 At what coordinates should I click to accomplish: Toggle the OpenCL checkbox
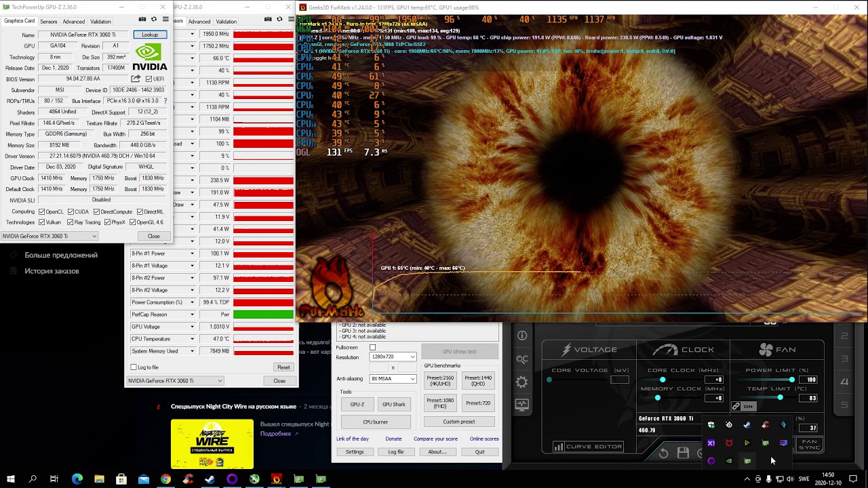[41, 211]
